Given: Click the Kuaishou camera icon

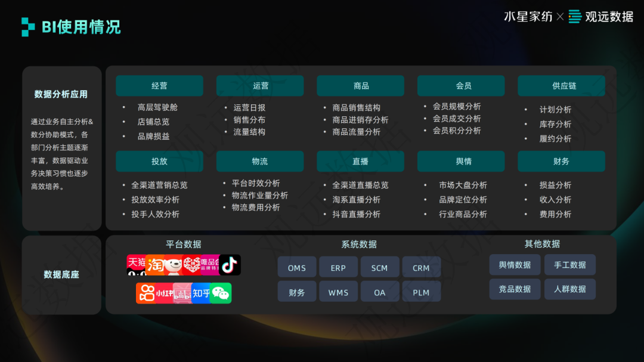Looking at the screenshot, I should click(x=146, y=293).
